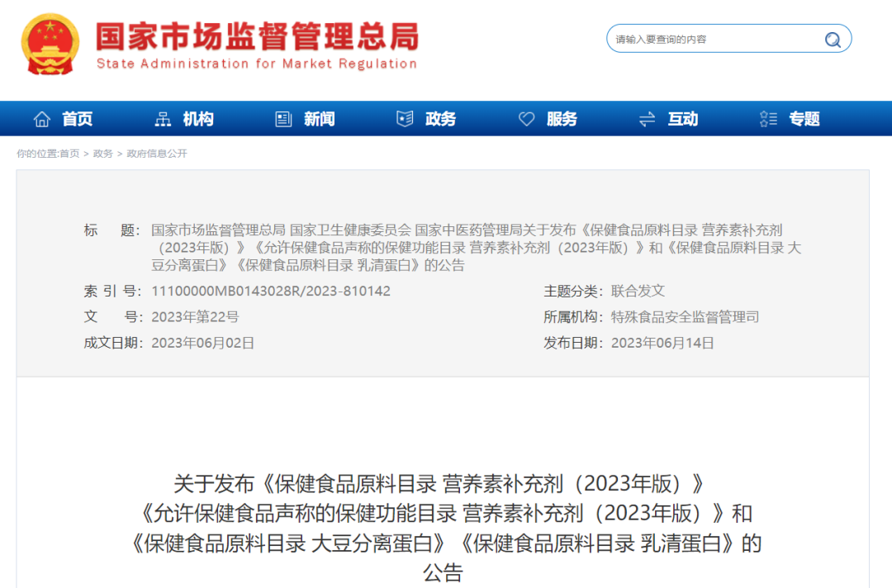Click the arrows icon beside 互动
This screenshot has height=588, width=892.
tap(647, 119)
